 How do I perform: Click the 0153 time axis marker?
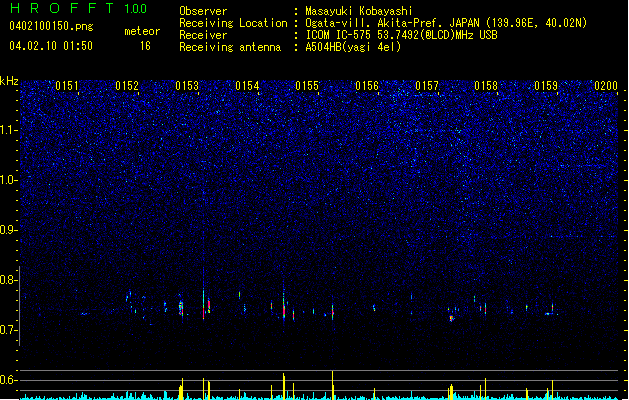(x=187, y=86)
